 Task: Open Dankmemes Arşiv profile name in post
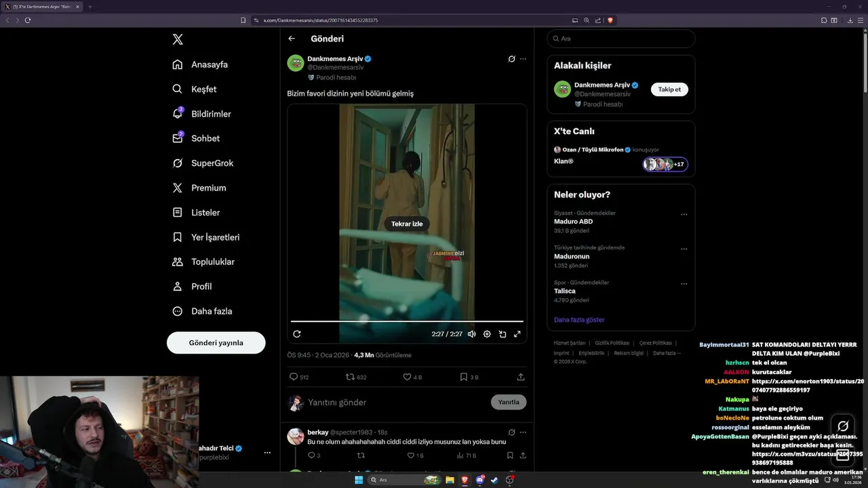pyautogui.click(x=335, y=59)
